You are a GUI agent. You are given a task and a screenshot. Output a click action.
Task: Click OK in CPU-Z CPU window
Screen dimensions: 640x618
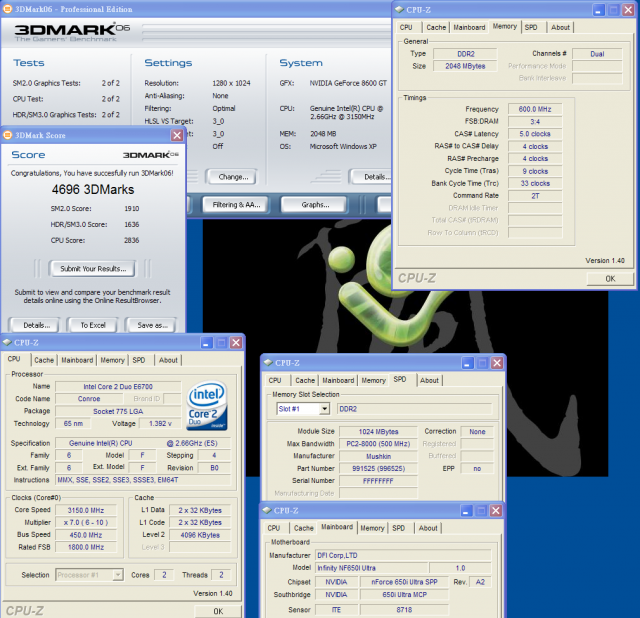click(218, 611)
